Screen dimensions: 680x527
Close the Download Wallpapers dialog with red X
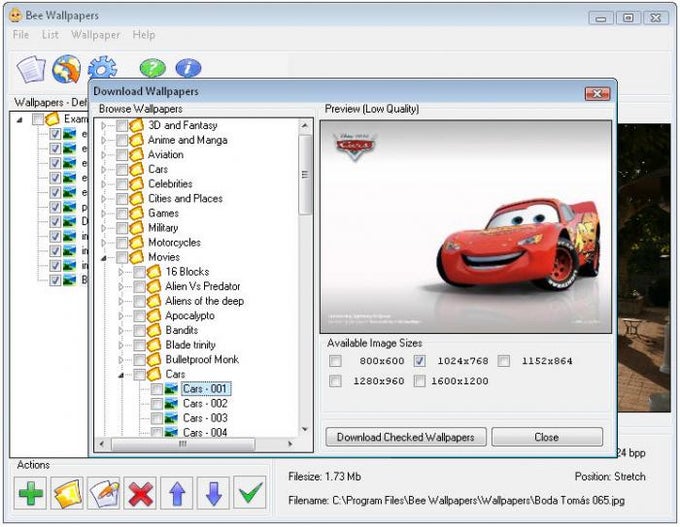597,93
